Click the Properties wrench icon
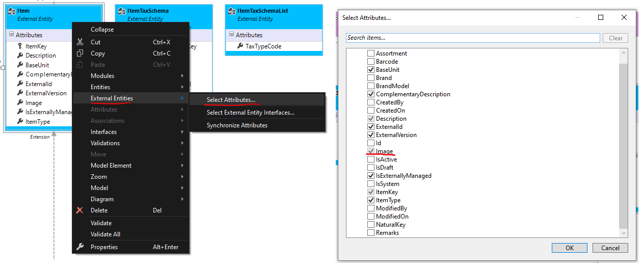This screenshot has width=644, height=269. click(79, 247)
